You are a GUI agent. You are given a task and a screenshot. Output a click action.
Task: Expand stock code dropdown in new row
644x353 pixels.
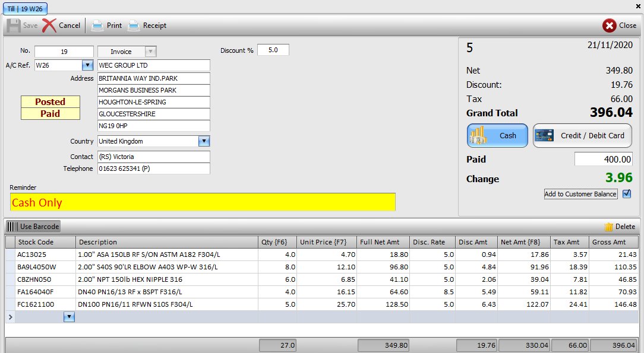[70, 317]
